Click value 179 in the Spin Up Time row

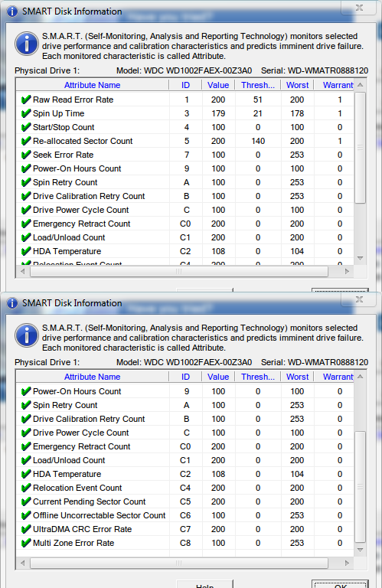pos(218,113)
